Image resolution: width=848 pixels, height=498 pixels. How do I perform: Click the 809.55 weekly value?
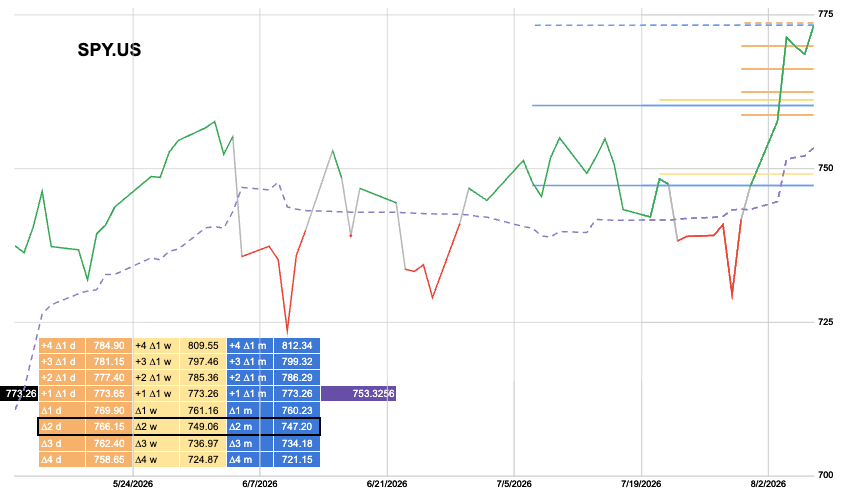(x=203, y=346)
